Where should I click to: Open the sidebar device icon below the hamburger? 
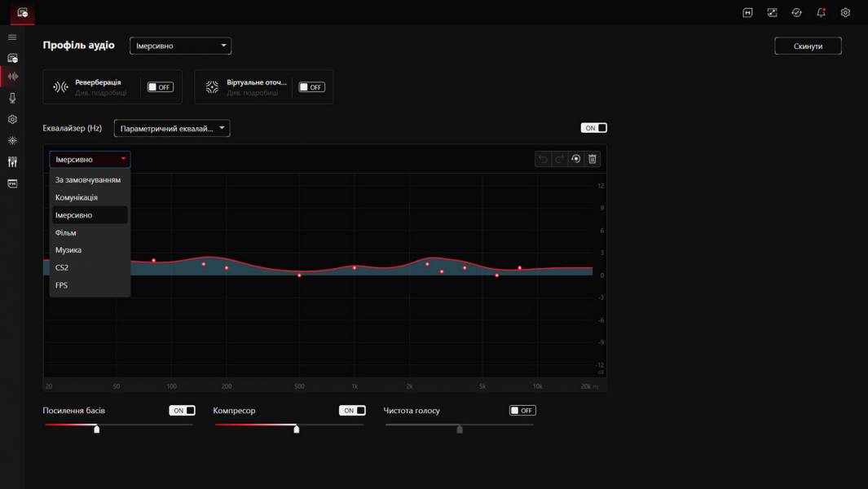pyautogui.click(x=12, y=58)
